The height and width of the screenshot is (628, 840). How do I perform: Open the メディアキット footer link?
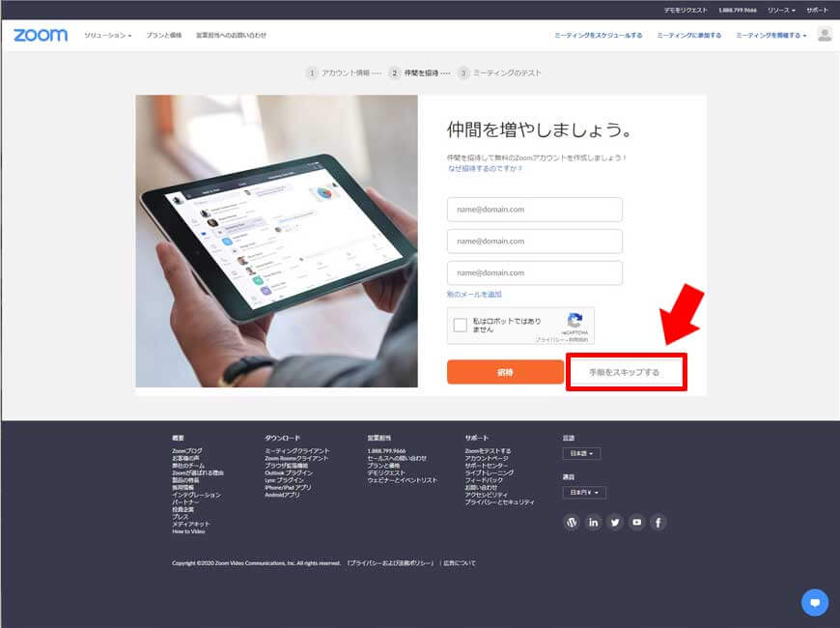click(x=191, y=524)
